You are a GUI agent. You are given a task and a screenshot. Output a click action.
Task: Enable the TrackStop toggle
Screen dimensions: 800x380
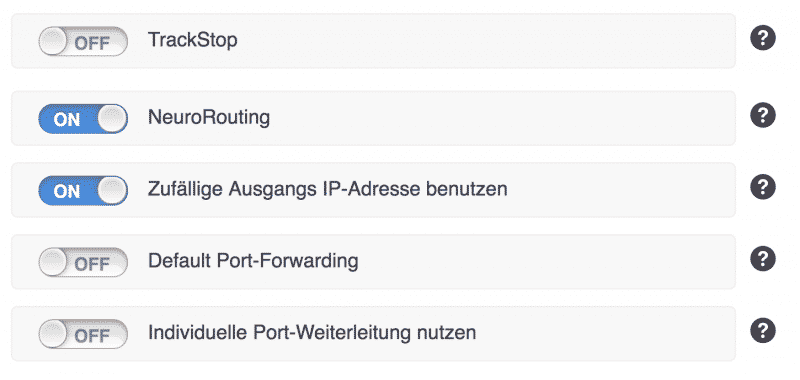point(83,41)
